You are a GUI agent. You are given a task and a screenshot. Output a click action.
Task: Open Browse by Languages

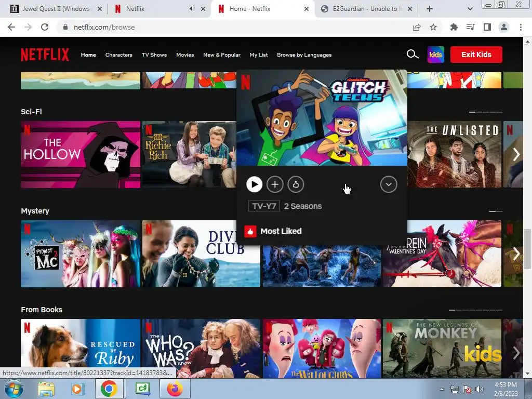point(304,55)
